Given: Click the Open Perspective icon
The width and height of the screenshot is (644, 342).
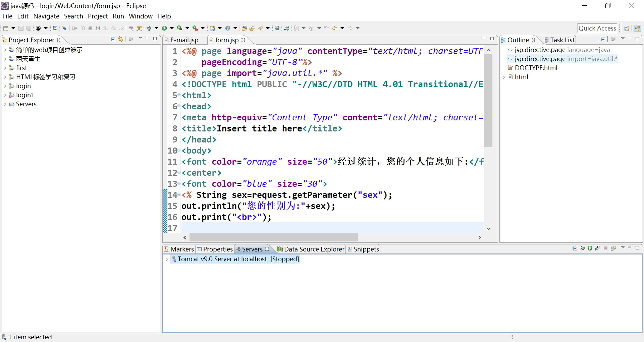Looking at the screenshot, I should tap(627, 28).
